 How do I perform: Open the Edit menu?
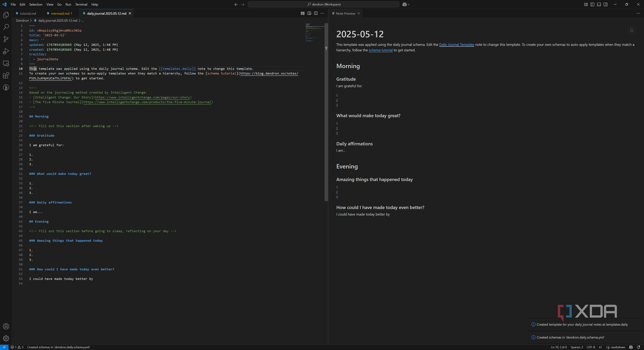coord(22,4)
